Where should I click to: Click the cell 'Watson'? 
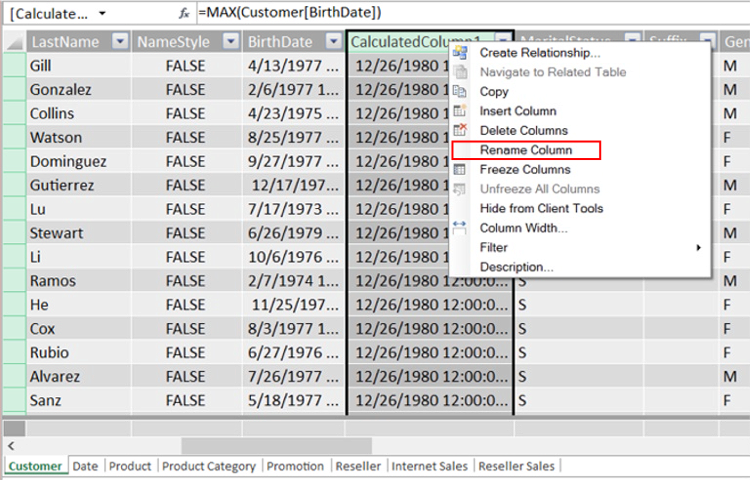[x=78, y=137]
